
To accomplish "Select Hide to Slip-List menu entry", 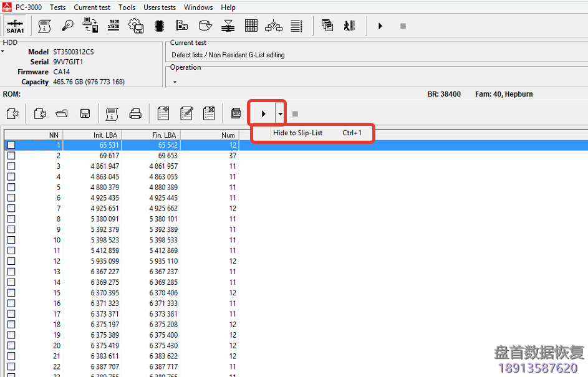I will point(298,133).
